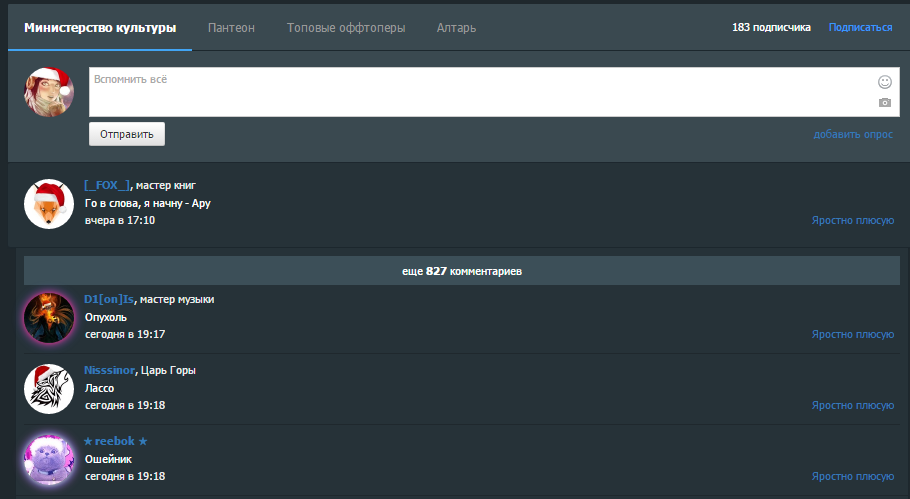Focus the Вспомнить всё text field
Viewport: 910px width, 499px height.
click(480, 92)
